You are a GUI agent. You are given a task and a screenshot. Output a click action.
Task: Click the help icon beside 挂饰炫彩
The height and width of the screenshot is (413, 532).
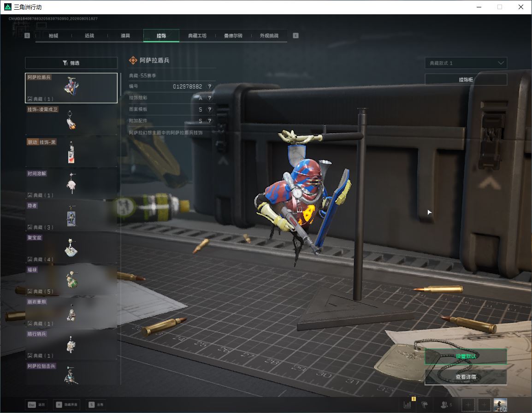point(210,98)
